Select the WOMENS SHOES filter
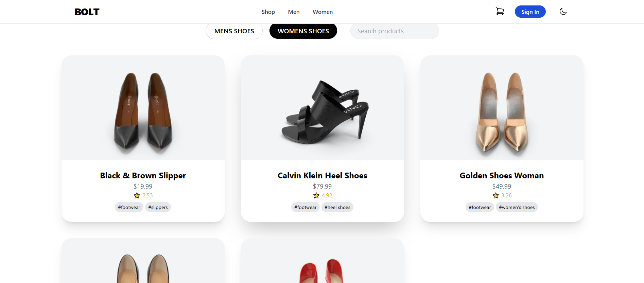The width and height of the screenshot is (644, 283). click(303, 31)
